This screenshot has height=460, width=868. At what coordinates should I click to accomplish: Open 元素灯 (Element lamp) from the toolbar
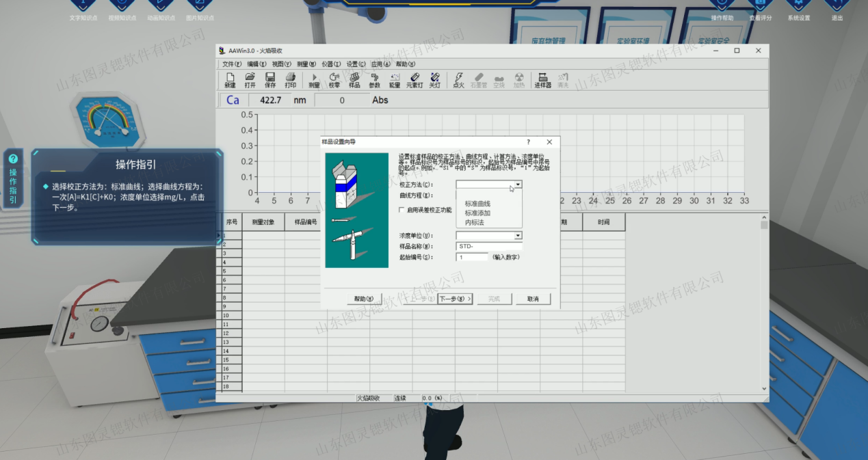415,80
